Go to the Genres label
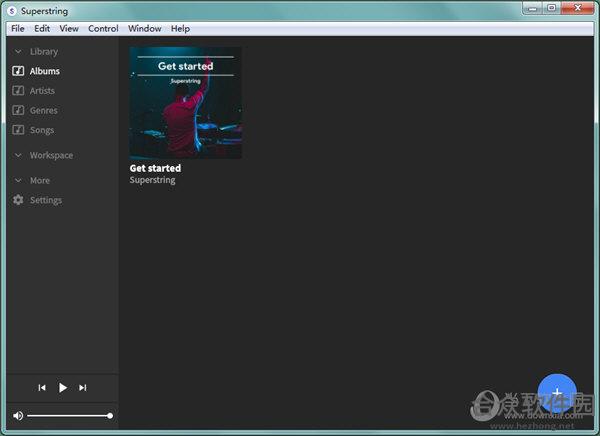The width and height of the screenshot is (600, 436). (44, 111)
